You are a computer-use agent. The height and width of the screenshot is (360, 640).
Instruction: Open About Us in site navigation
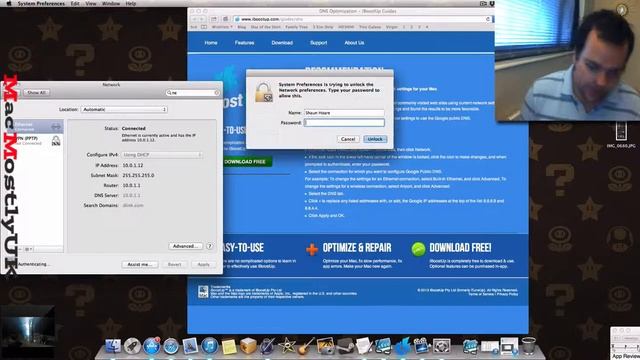point(354,43)
